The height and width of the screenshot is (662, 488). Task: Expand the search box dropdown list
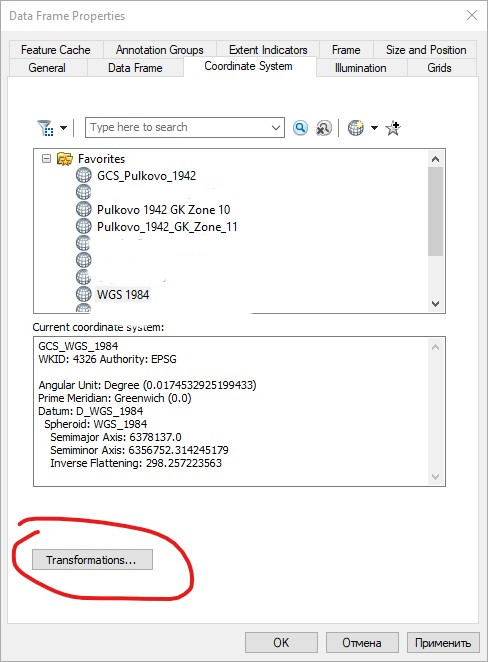pos(276,128)
